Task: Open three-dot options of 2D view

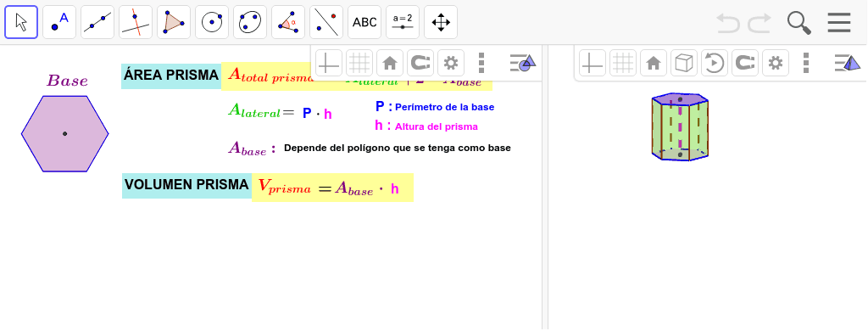Action: tap(481, 63)
